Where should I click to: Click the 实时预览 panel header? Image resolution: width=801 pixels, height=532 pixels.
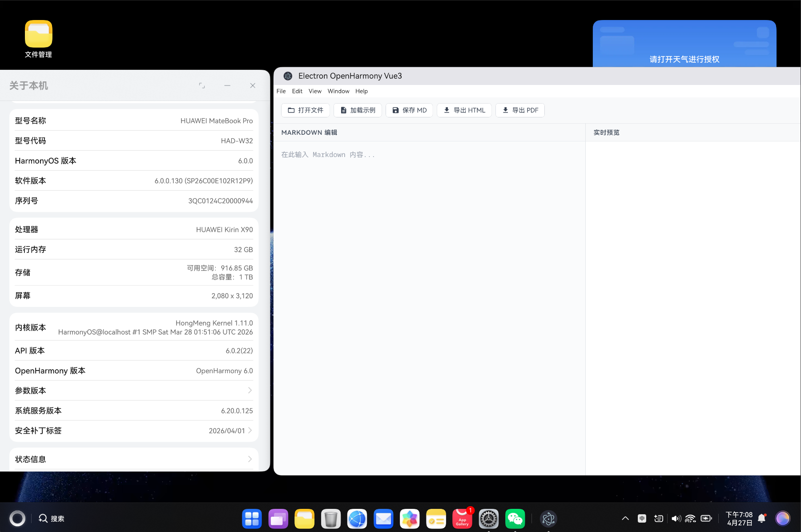(607, 133)
